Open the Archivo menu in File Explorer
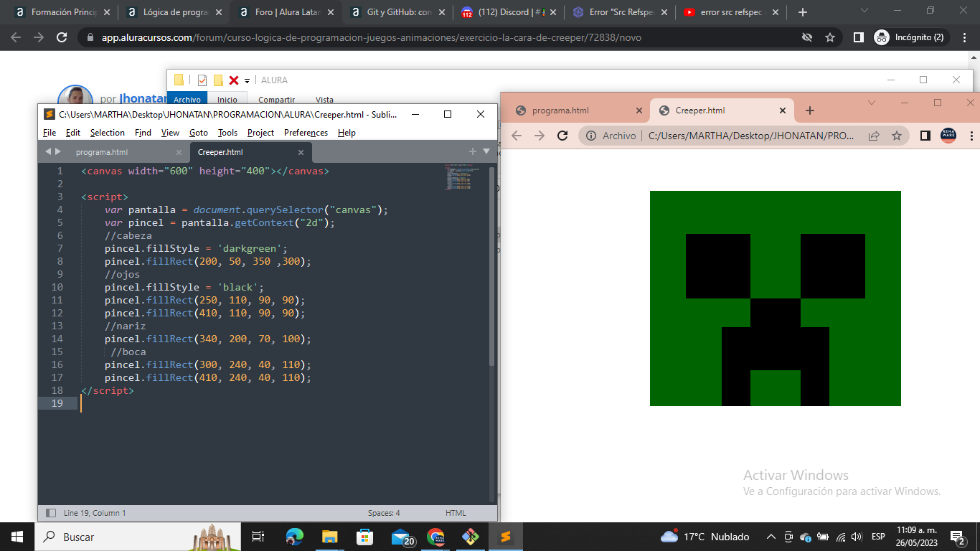 tap(187, 100)
